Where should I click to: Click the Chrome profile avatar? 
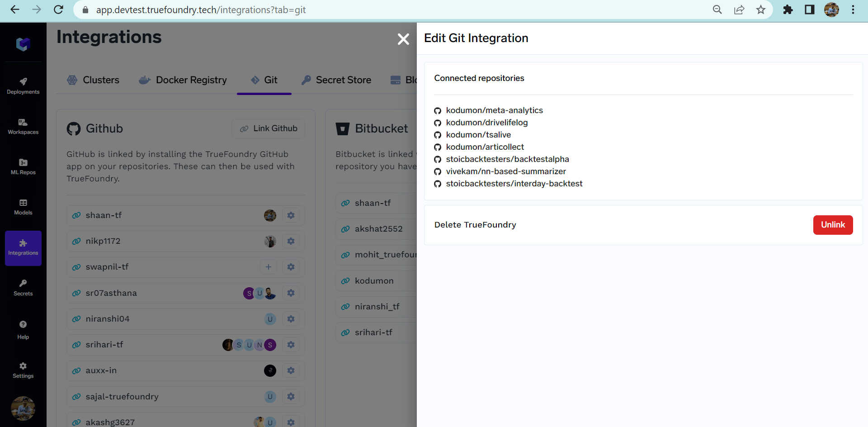click(831, 9)
